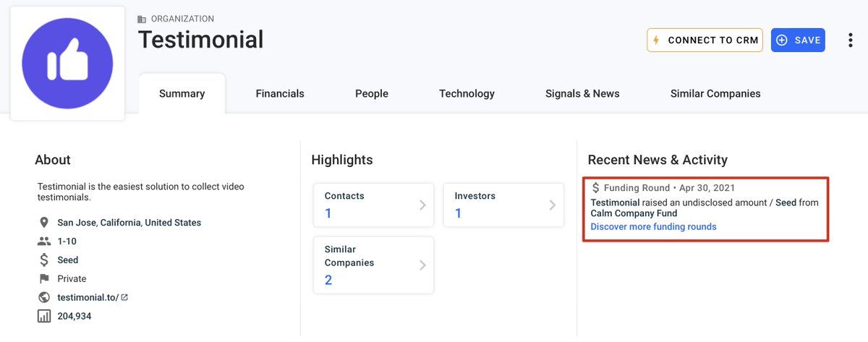
Task: Click the globe icon beside website
Action: 44,297
